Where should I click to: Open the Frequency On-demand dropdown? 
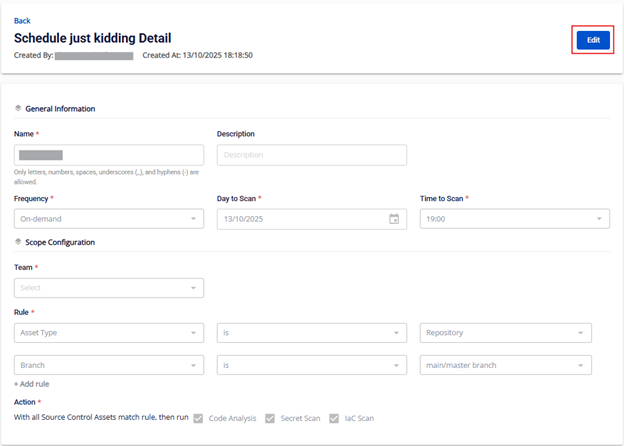109,219
